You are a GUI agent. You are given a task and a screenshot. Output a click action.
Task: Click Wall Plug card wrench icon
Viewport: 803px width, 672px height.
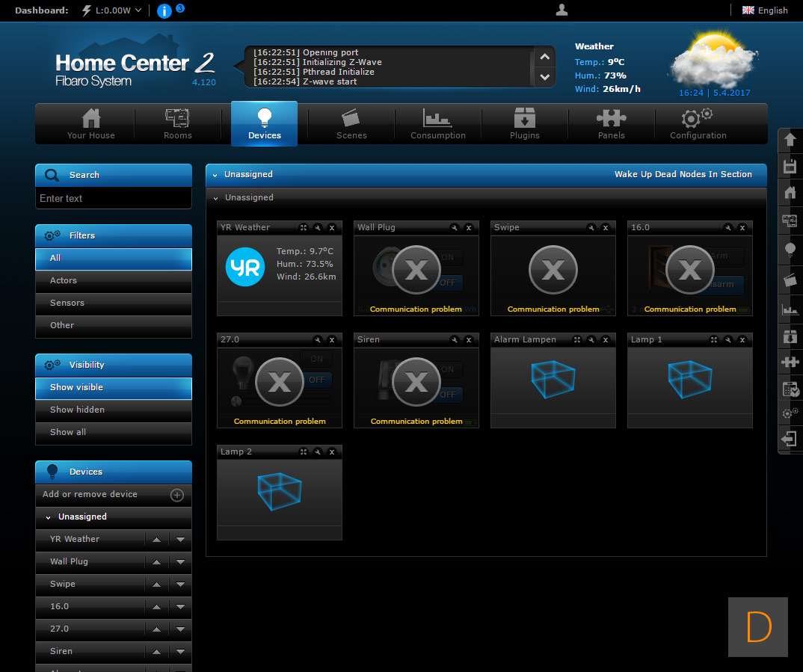pyautogui.click(x=455, y=228)
